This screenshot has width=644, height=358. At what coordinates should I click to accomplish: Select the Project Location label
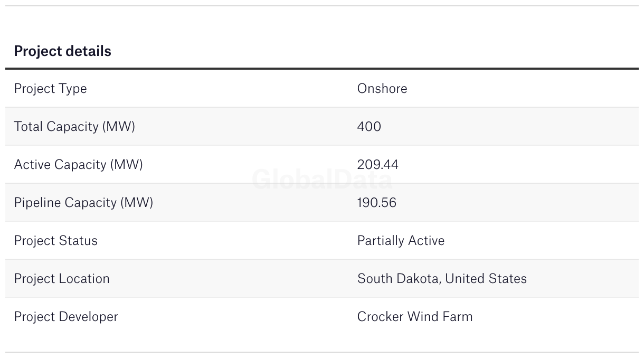coord(62,279)
